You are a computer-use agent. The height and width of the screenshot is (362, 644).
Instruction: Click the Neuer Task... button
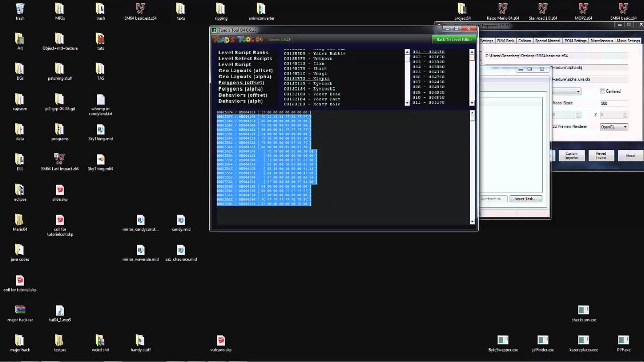(x=525, y=199)
